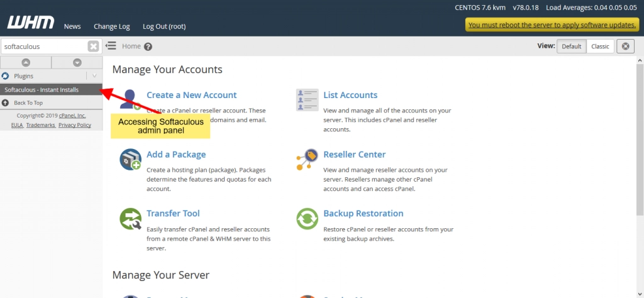Collapse the Plugins section chevron
644x298 pixels.
click(x=94, y=76)
